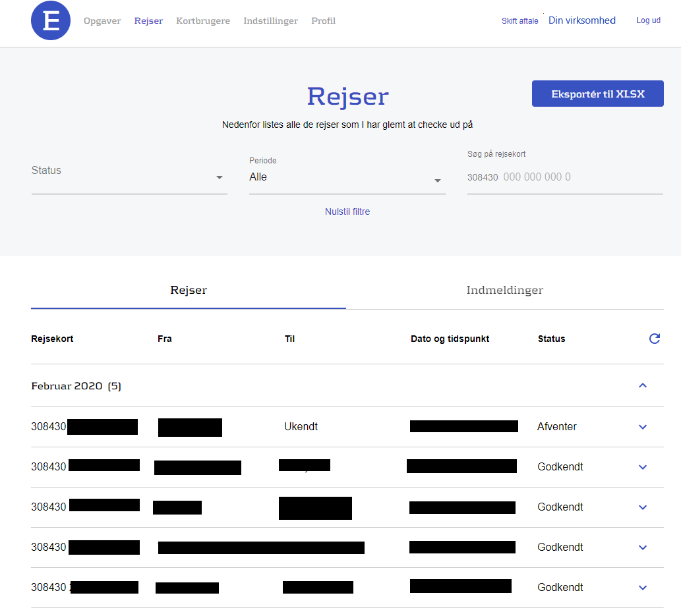
Task: Expand the last Godkendt trip row
Action: coord(643,588)
